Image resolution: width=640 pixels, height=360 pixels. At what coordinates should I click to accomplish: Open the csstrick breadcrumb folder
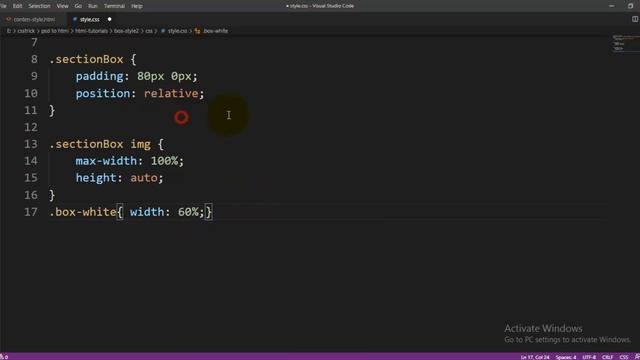[26, 31]
